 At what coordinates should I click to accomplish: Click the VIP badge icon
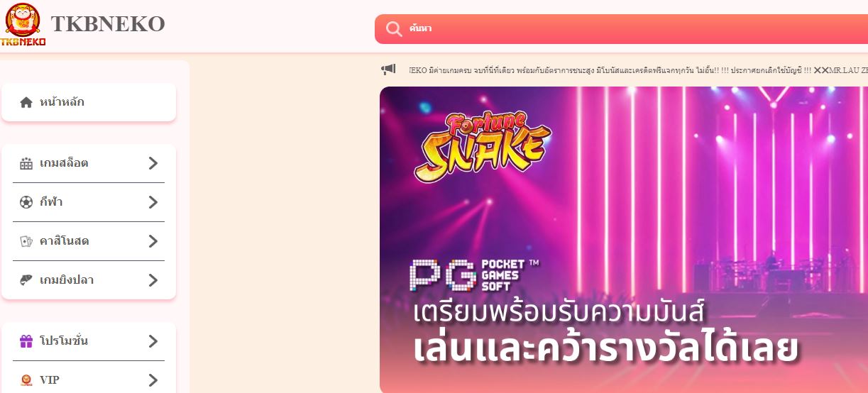point(26,380)
